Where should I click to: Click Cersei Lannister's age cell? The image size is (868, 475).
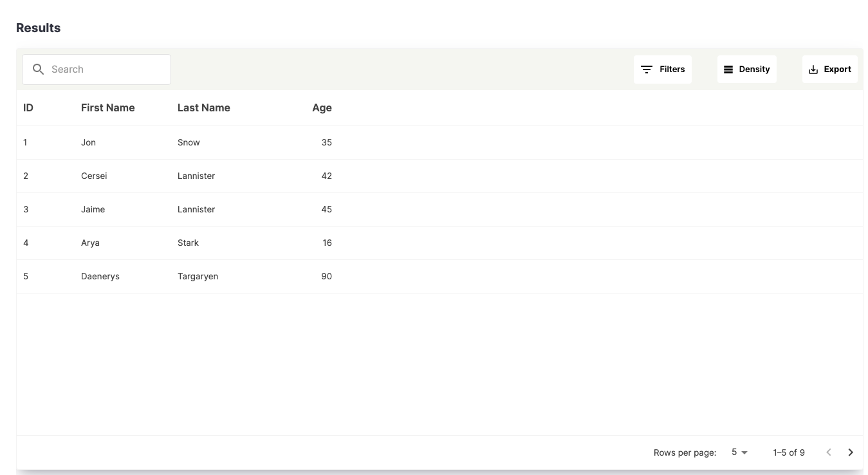coord(326,176)
